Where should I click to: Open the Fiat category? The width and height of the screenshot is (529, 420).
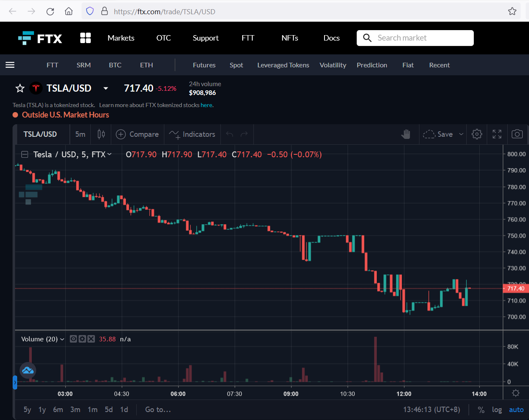click(x=408, y=65)
